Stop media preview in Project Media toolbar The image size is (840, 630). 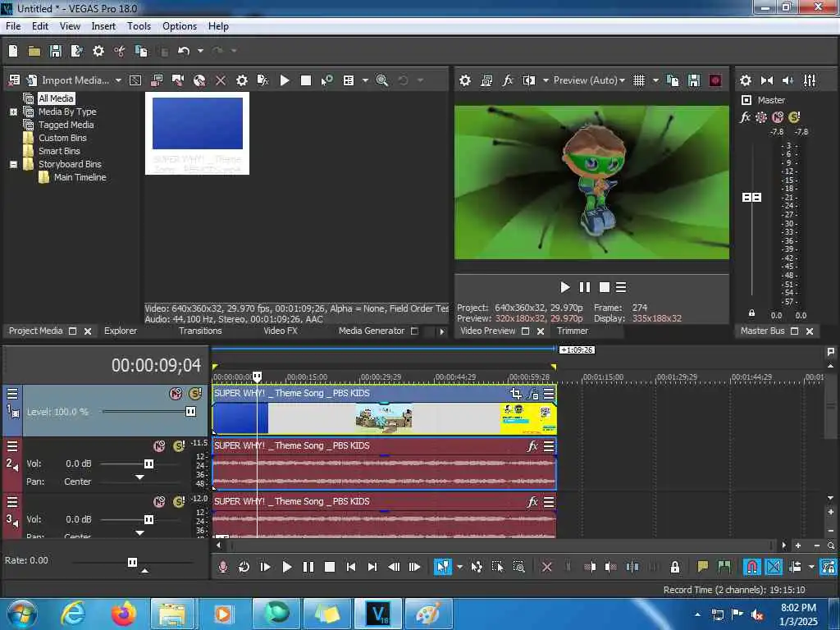coord(306,80)
